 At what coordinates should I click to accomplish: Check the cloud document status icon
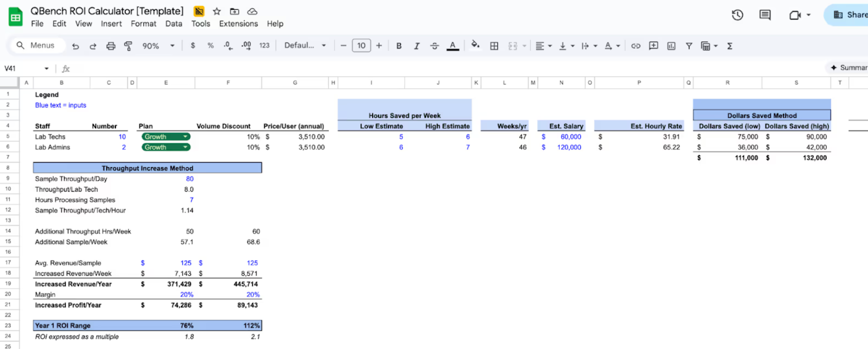point(252,11)
